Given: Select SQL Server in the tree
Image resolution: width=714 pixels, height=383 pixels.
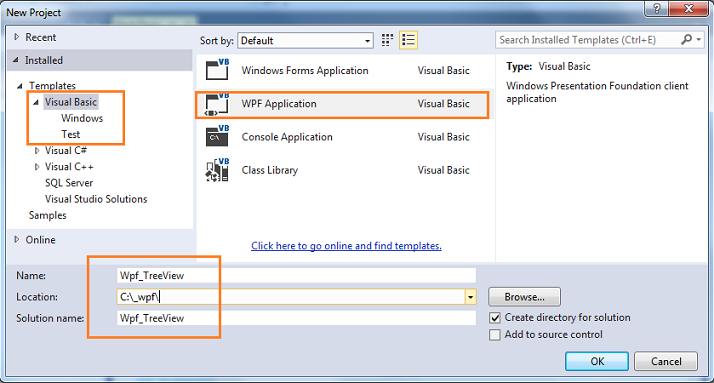Looking at the screenshot, I should click(x=69, y=183).
